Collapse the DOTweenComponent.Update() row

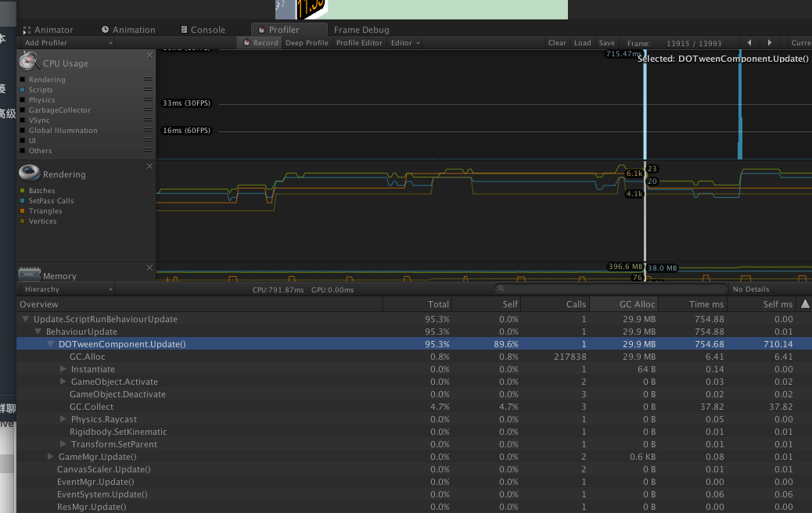pos(50,344)
